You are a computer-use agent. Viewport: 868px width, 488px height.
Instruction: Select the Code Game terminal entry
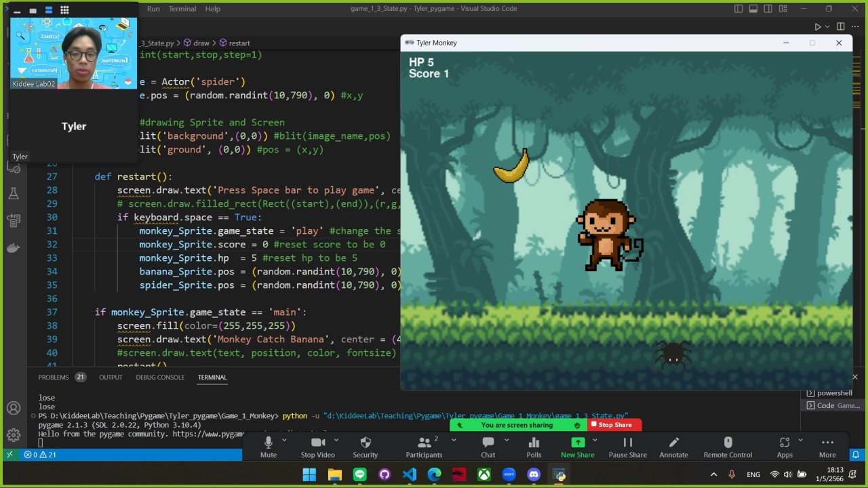pyautogui.click(x=833, y=405)
